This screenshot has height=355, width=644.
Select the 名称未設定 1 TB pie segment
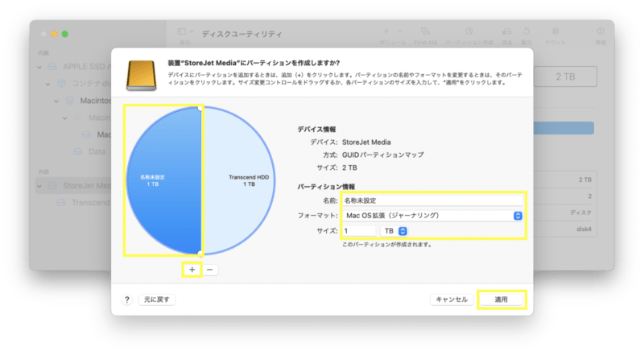click(163, 180)
